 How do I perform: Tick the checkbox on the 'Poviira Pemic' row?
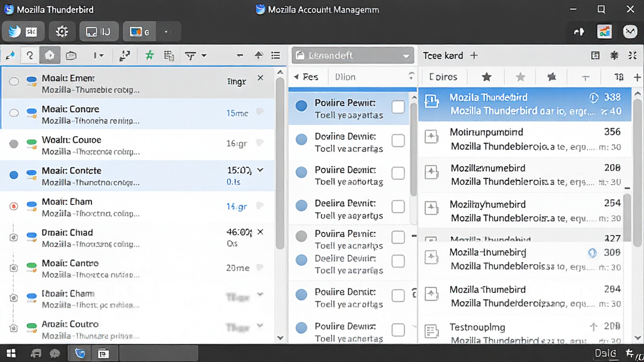click(398, 237)
